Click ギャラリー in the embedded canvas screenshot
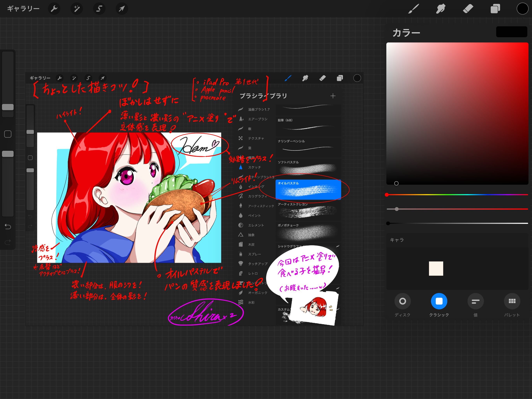532x399 pixels. (40, 78)
